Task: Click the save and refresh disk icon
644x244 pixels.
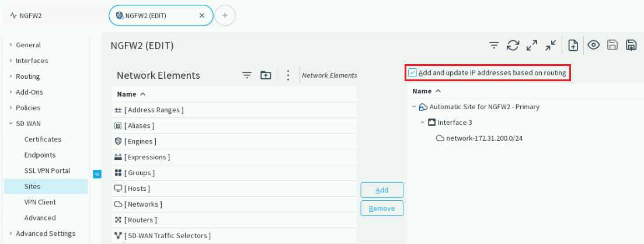Action: (631, 45)
